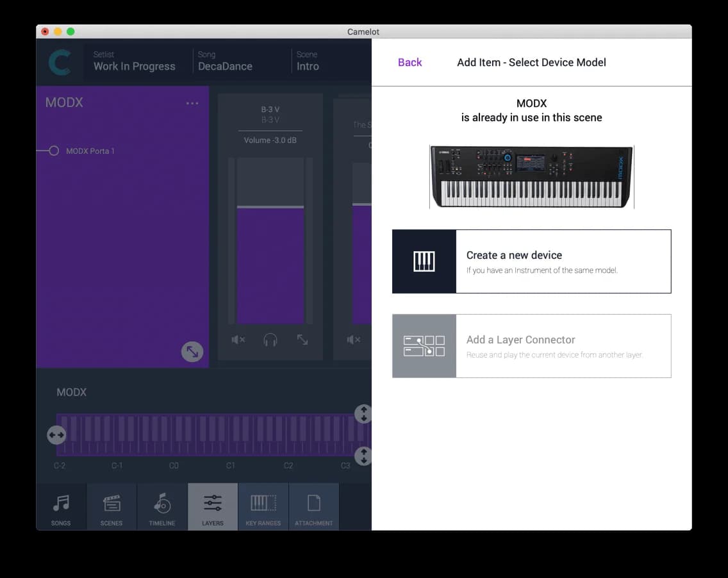The image size is (728, 578).
Task: Select the Layers tab
Action: (x=212, y=506)
